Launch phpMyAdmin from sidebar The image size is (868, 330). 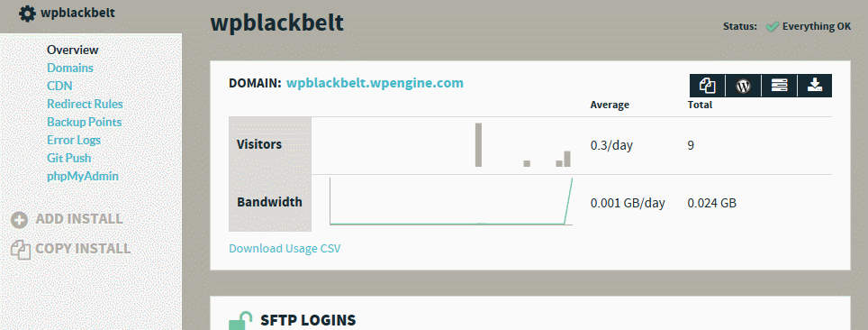click(x=83, y=177)
